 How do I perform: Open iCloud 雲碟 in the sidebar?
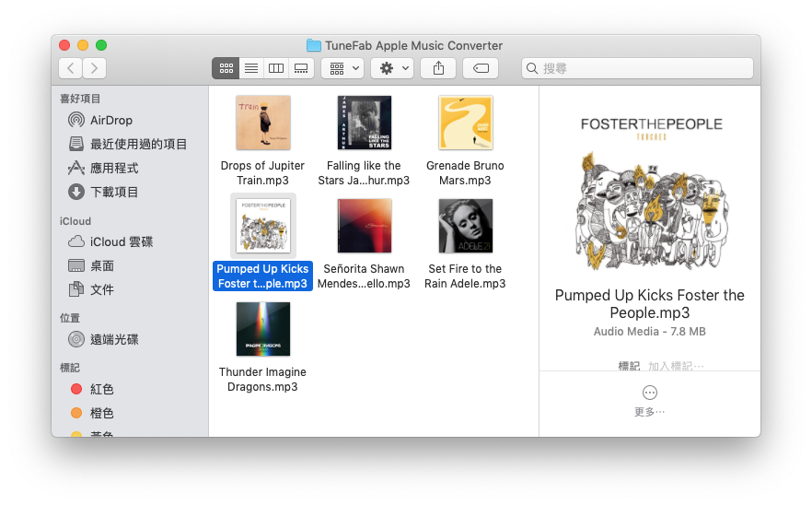click(x=110, y=241)
